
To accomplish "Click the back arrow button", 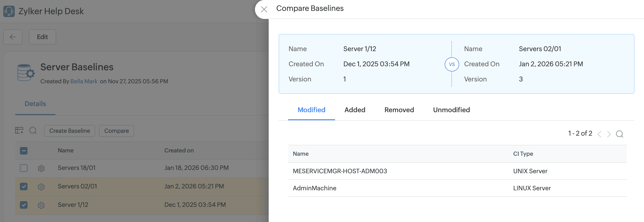I will (x=13, y=37).
